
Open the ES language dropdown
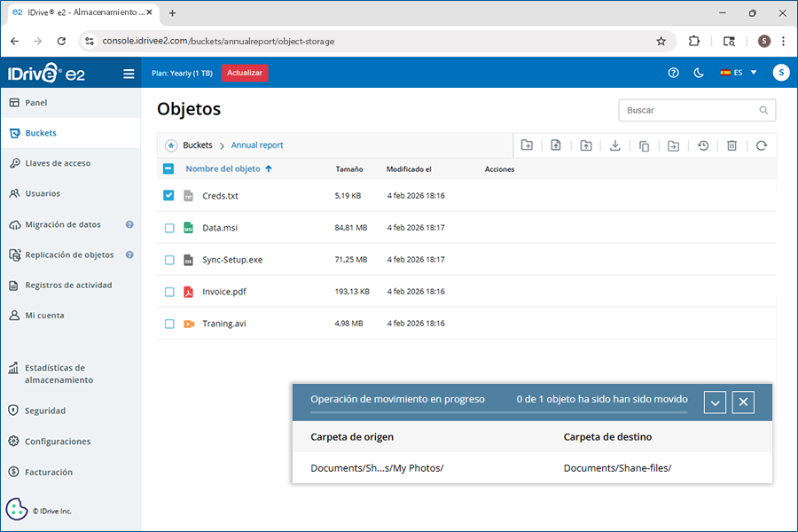[x=739, y=73]
